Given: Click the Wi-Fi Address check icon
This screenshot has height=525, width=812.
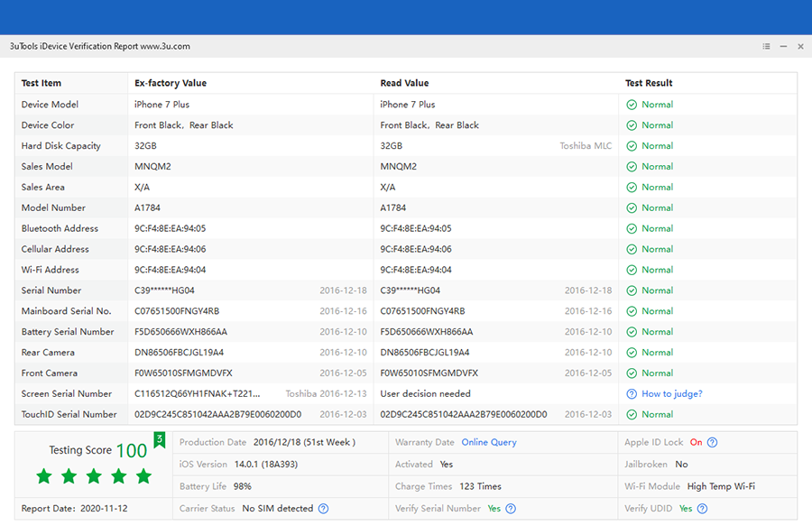Looking at the screenshot, I should click(632, 271).
